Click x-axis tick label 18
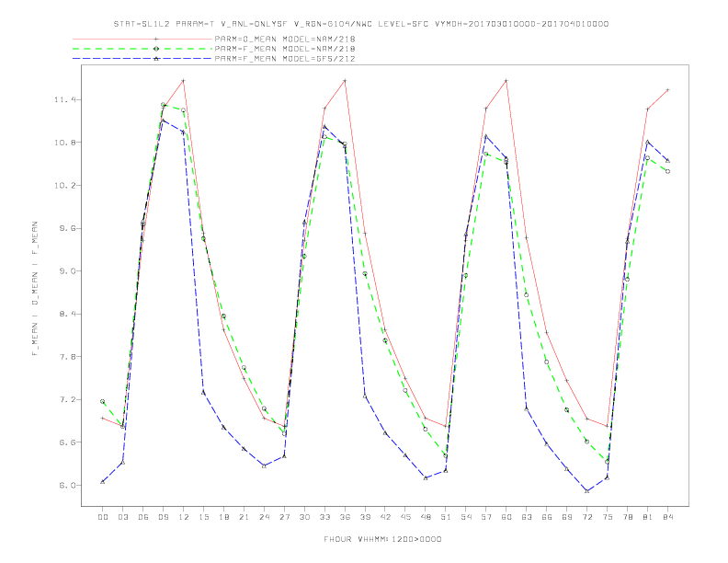This screenshot has height=563, width=728. [223, 517]
